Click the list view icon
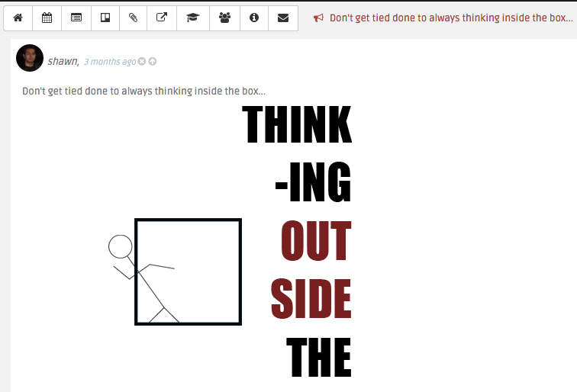The image size is (577, 392). [x=76, y=18]
